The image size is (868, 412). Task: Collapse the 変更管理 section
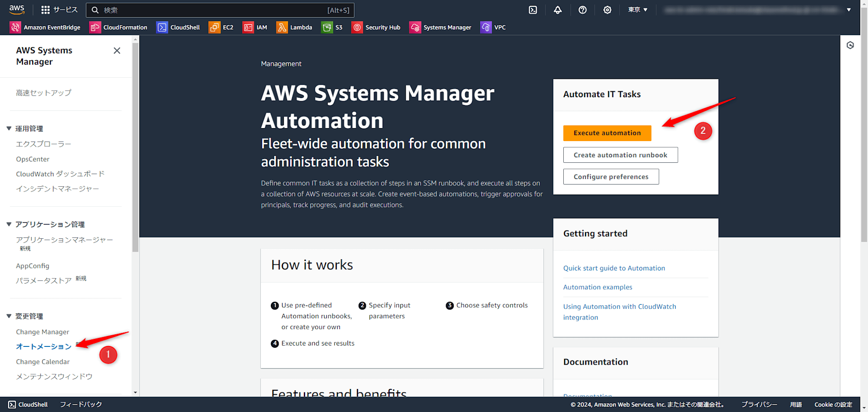point(9,316)
